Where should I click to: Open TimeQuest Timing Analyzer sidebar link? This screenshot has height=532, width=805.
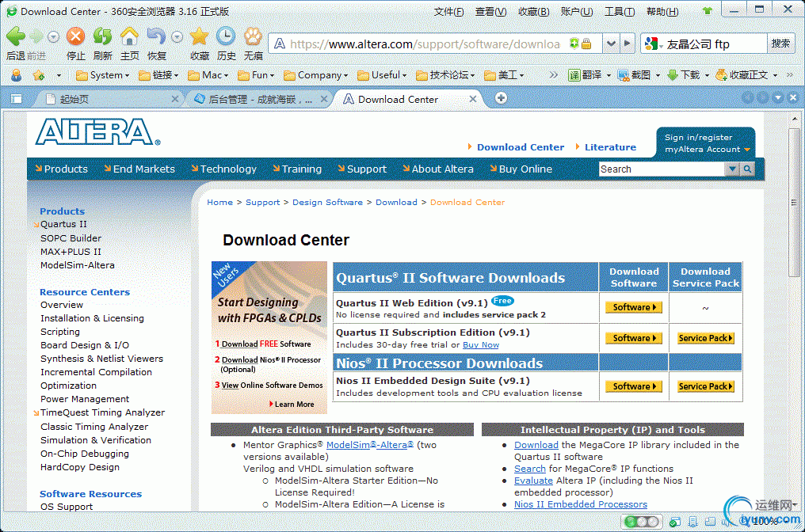click(x=103, y=412)
